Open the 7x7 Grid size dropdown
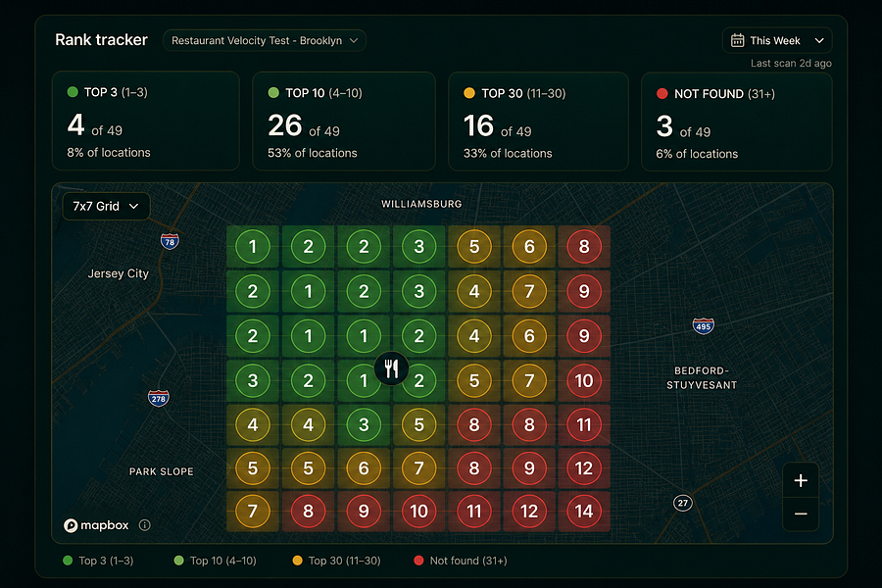This screenshot has width=882, height=588. click(x=106, y=206)
